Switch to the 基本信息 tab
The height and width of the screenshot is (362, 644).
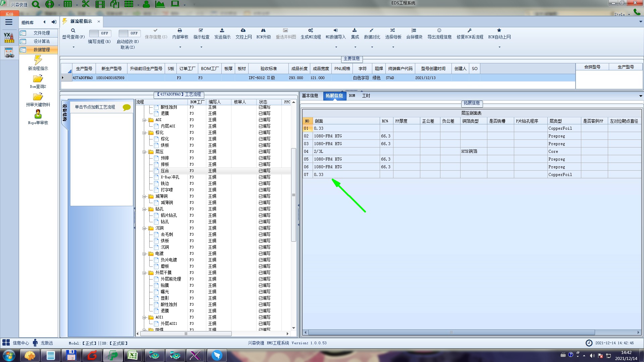(x=310, y=96)
